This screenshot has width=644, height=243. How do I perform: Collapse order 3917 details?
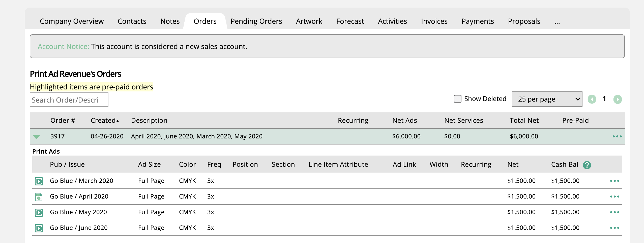36,137
